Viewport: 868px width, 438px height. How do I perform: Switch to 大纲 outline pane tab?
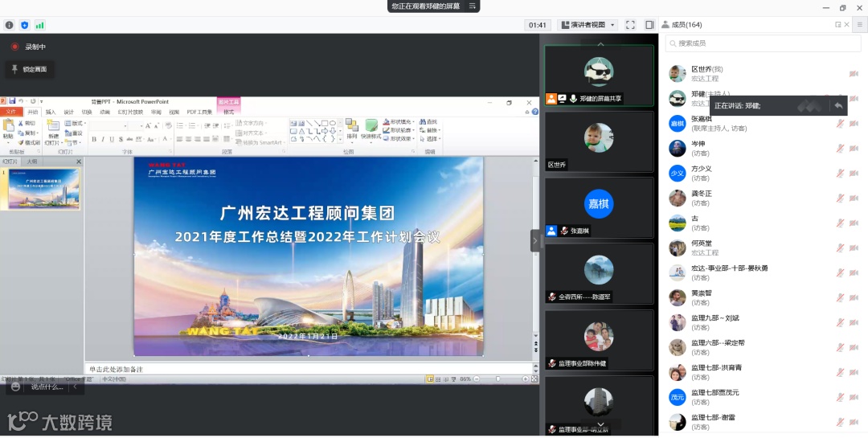point(31,161)
